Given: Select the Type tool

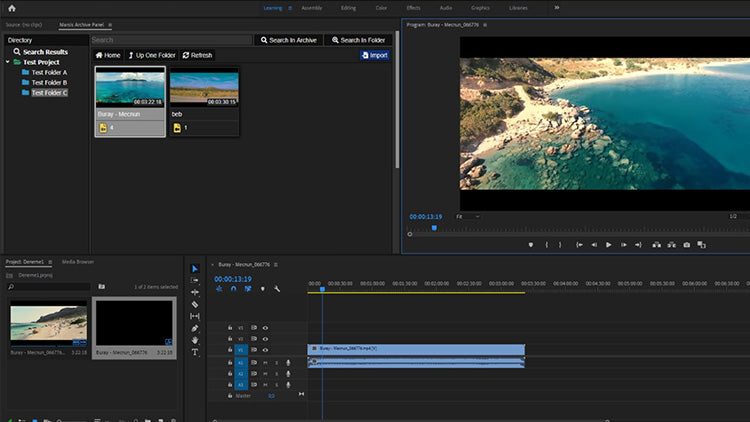Looking at the screenshot, I should click(195, 352).
